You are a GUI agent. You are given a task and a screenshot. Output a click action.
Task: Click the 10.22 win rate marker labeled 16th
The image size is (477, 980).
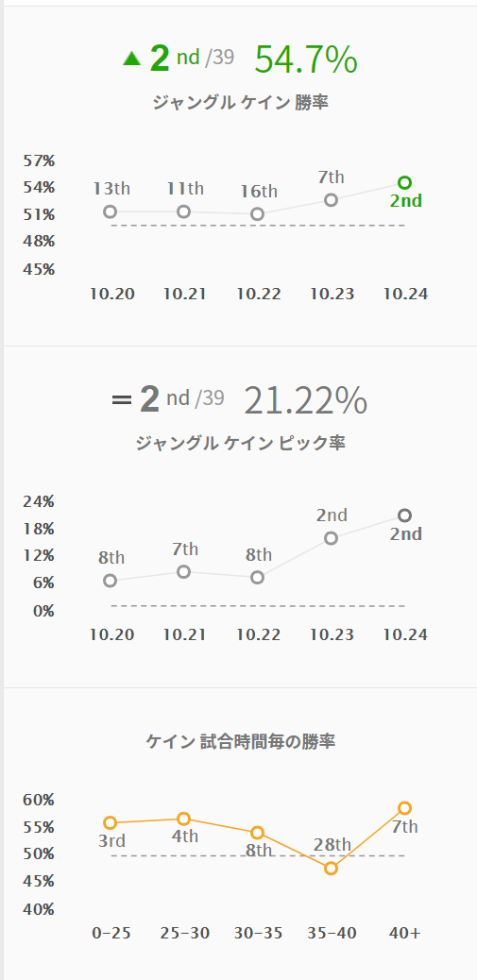click(x=258, y=214)
